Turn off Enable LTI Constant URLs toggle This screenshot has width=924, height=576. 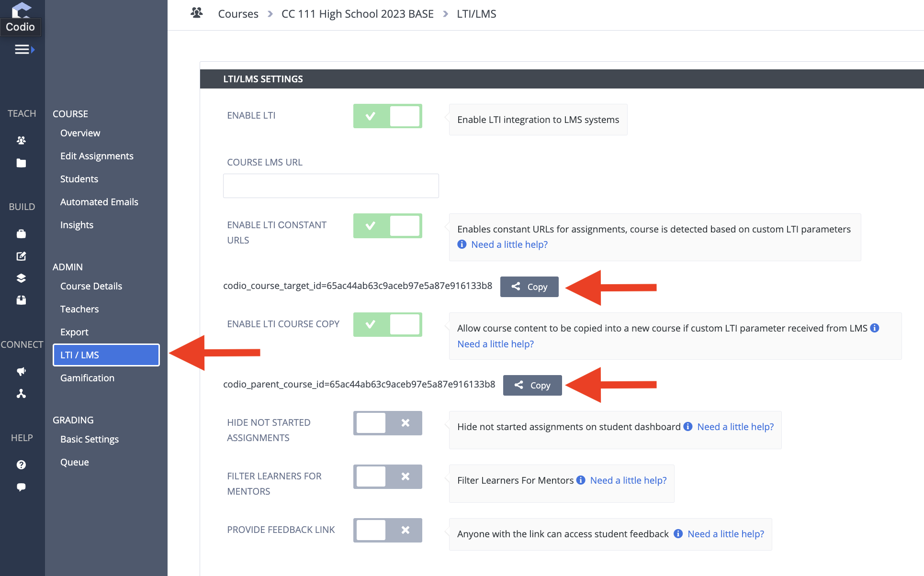(388, 225)
